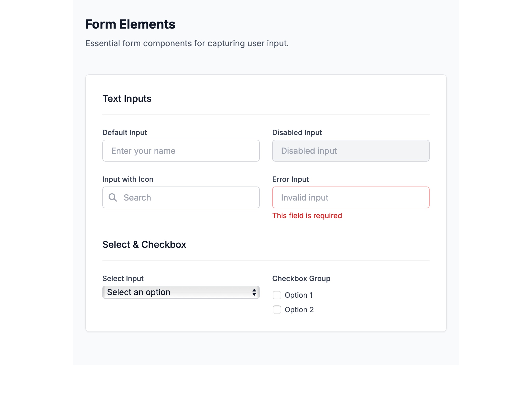Click the up-down arrows on the select
532x399 pixels.
click(x=254, y=292)
